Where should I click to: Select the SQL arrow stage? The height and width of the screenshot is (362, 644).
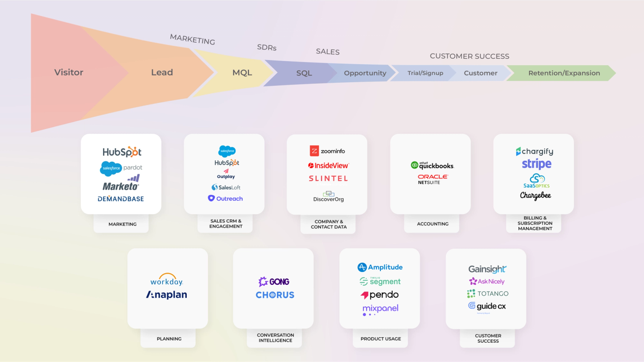pos(304,73)
